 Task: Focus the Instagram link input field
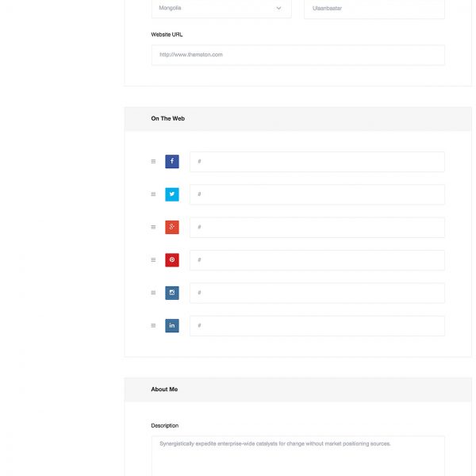[317, 293]
